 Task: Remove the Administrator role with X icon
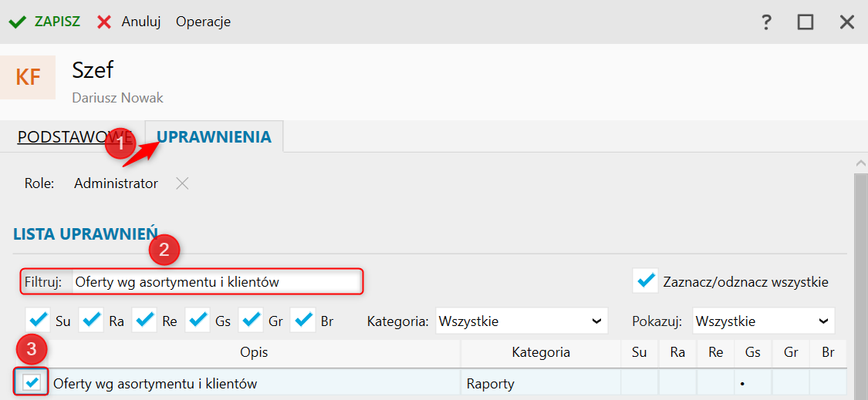181,183
